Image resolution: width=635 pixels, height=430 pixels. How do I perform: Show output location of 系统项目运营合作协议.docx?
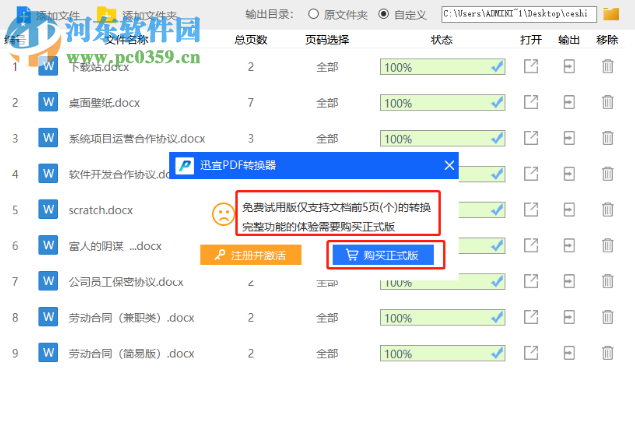569,138
